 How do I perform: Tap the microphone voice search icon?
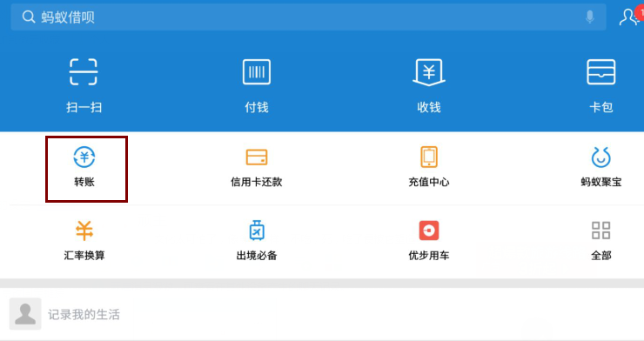(590, 17)
